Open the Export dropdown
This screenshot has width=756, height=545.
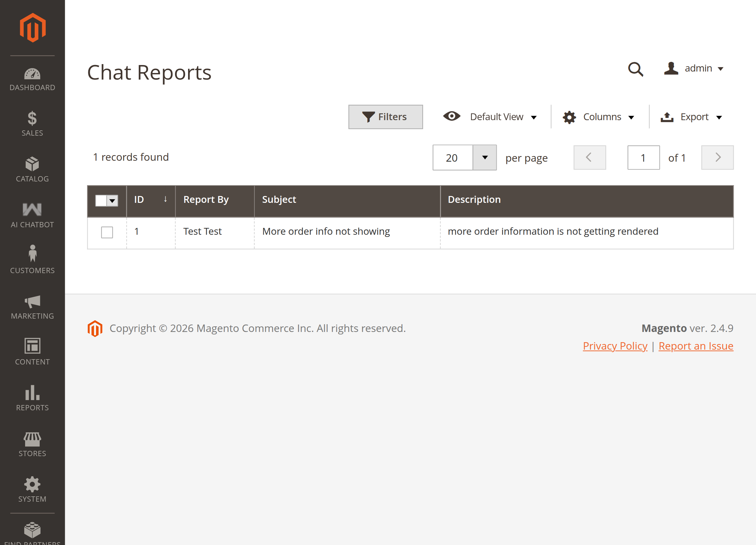pos(691,117)
